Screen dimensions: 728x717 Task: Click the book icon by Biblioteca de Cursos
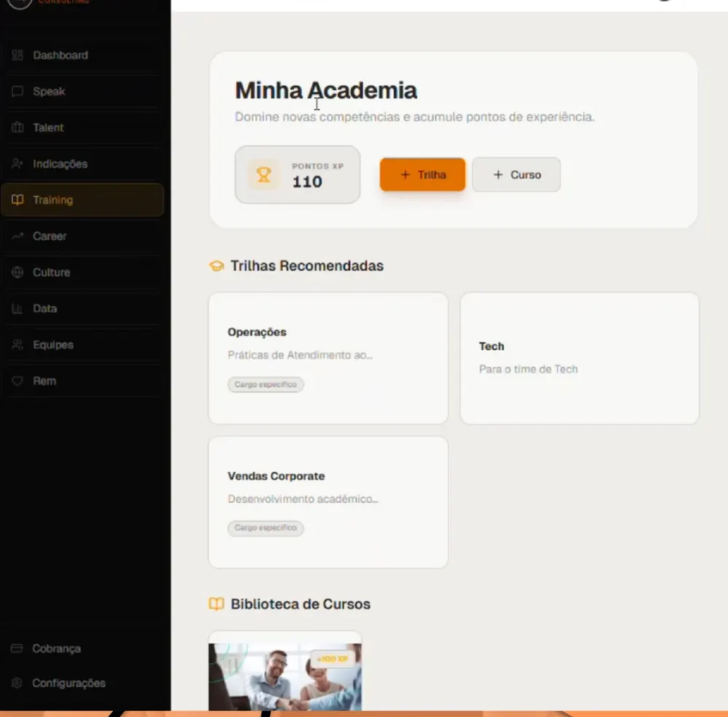point(216,604)
